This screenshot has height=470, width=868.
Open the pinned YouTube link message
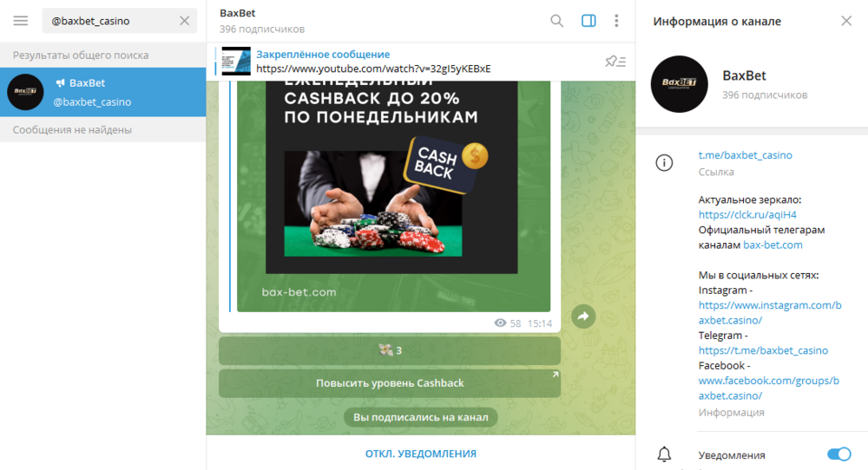tap(373, 62)
